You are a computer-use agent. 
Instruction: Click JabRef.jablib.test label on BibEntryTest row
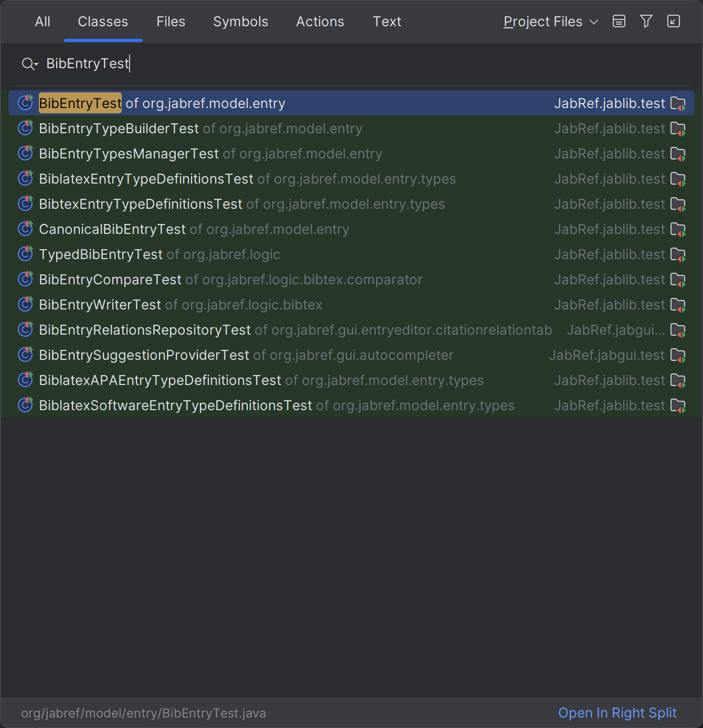610,103
